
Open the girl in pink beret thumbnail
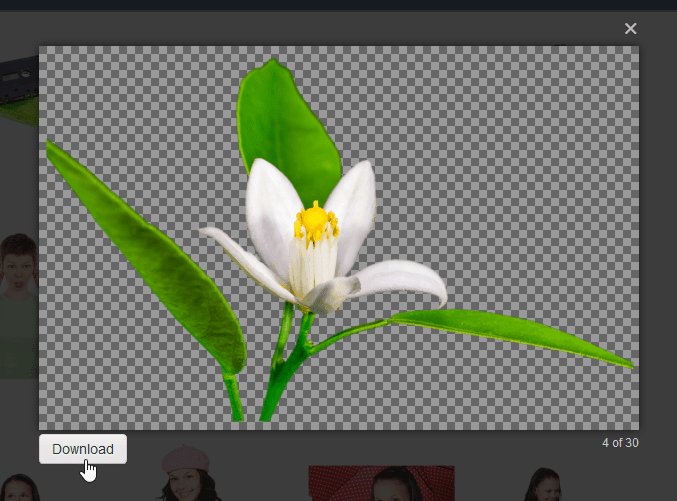[189, 473]
